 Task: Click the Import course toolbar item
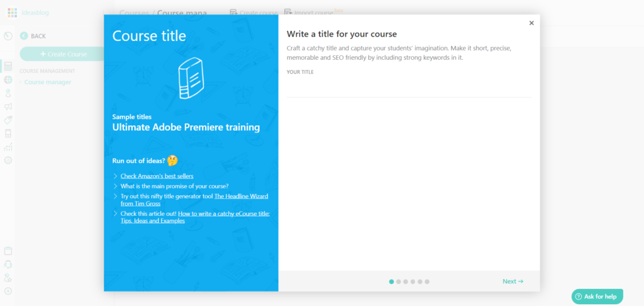pyautogui.click(x=308, y=12)
